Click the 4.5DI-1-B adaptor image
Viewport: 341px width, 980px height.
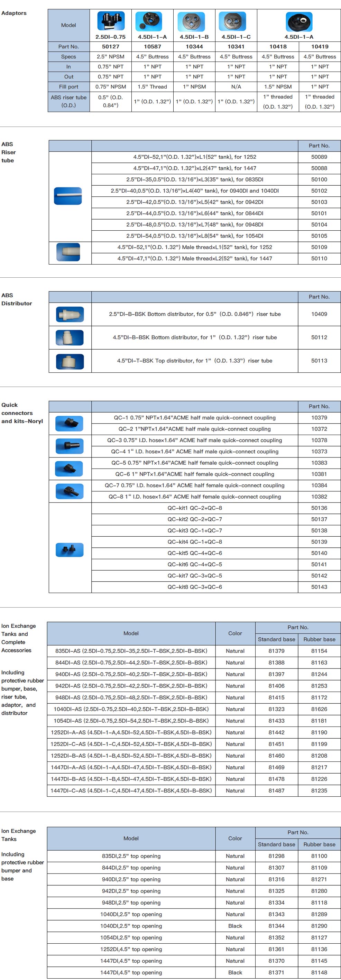click(x=194, y=22)
